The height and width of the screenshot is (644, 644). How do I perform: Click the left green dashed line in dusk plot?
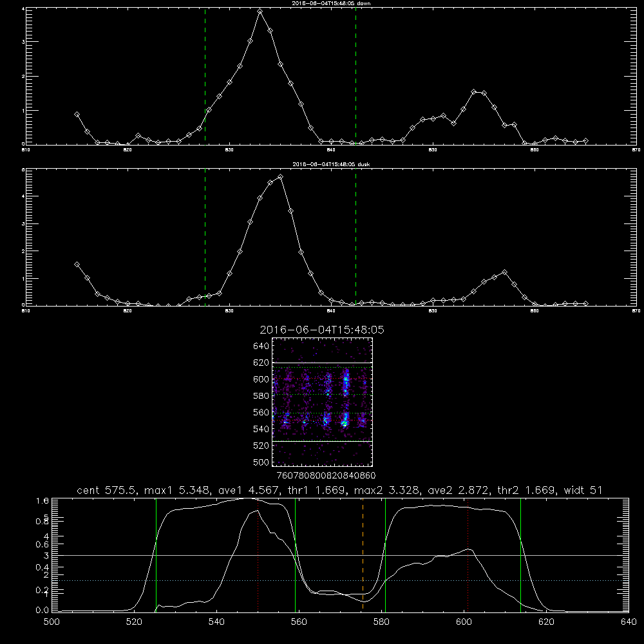205,237
